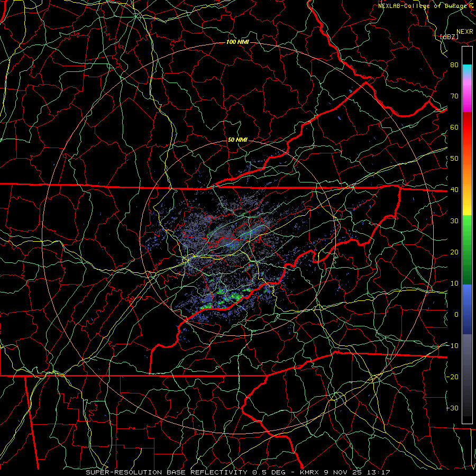This screenshot has width=476, height=476.
Task: Click the orange segment of the color bar
Action: pos(467,173)
